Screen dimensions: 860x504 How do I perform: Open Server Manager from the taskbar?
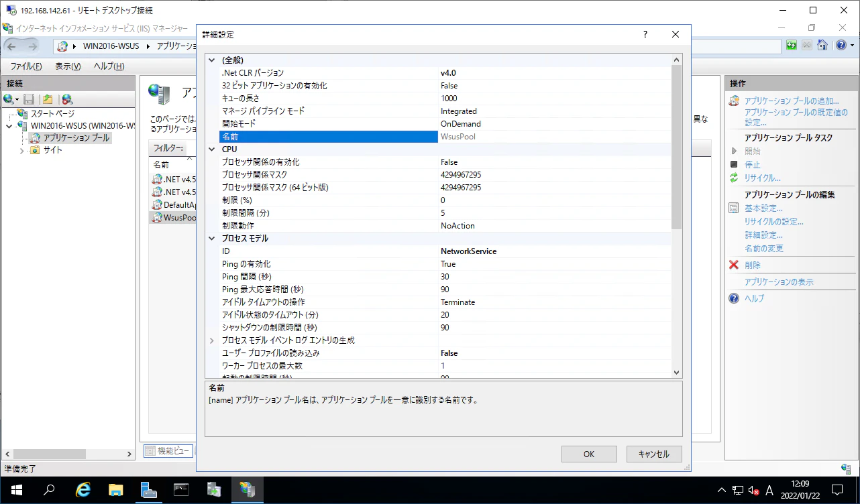tap(149, 490)
